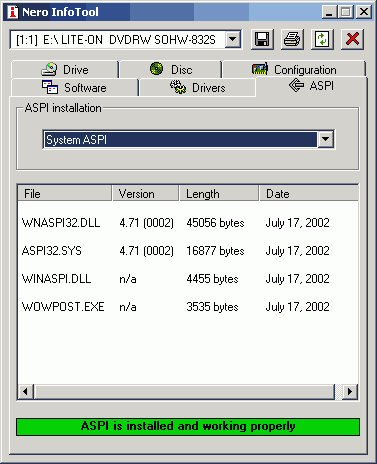The image size is (377, 464).
Task: Click the 16877 bytes length value
Action: click(x=215, y=251)
